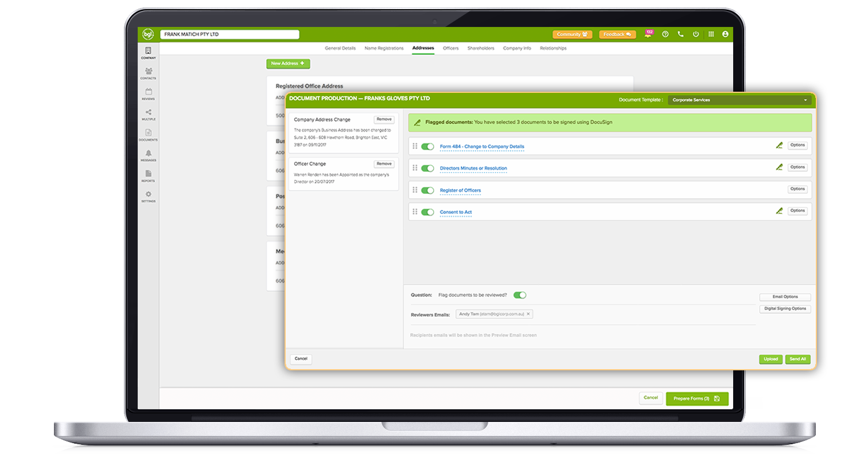This screenshot has height=454, width=868.
Task: Click the company name search field
Action: (229, 34)
